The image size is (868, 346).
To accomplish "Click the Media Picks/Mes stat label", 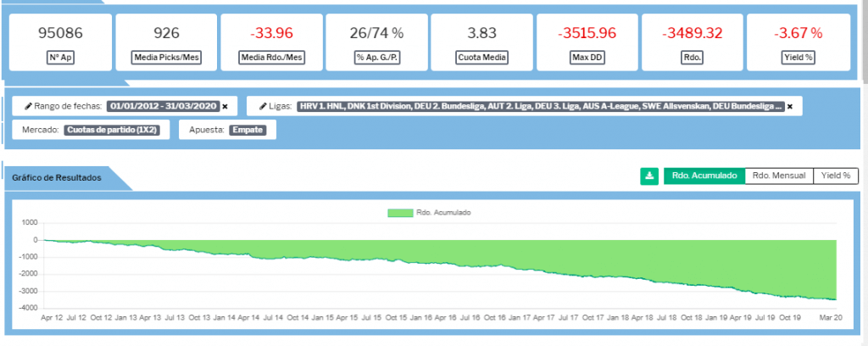I will pos(166,59).
